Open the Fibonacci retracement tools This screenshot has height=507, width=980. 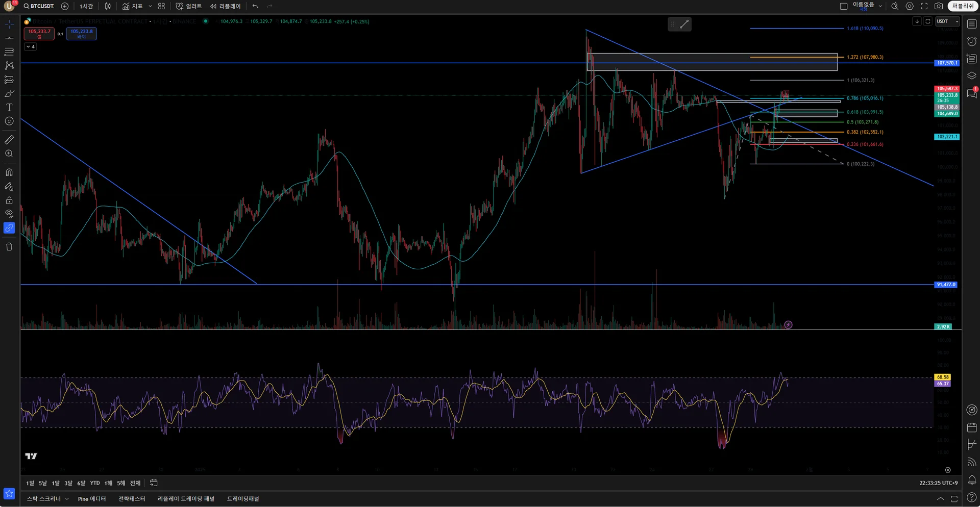point(9,52)
